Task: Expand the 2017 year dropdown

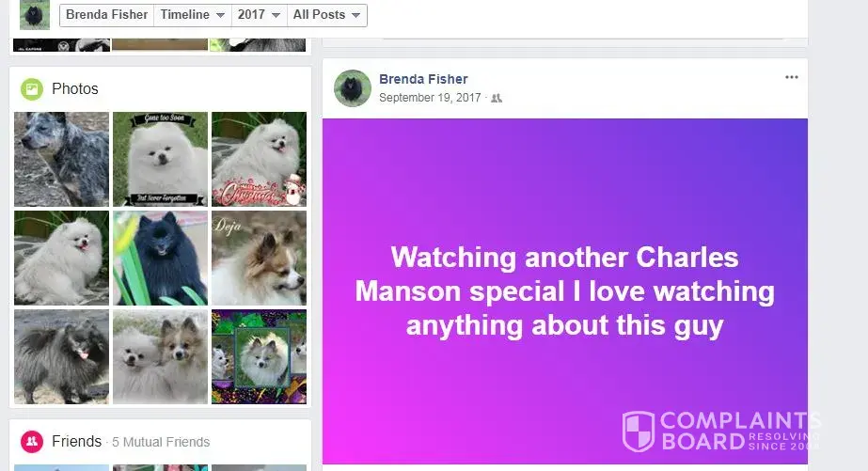Action: pyautogui.click(x=259, y=15)
